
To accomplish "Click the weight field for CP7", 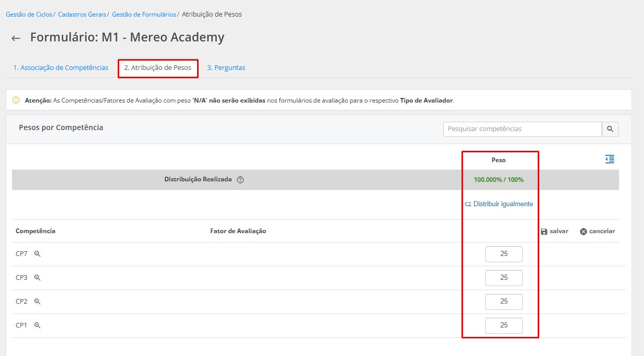I will coord(503,254).
